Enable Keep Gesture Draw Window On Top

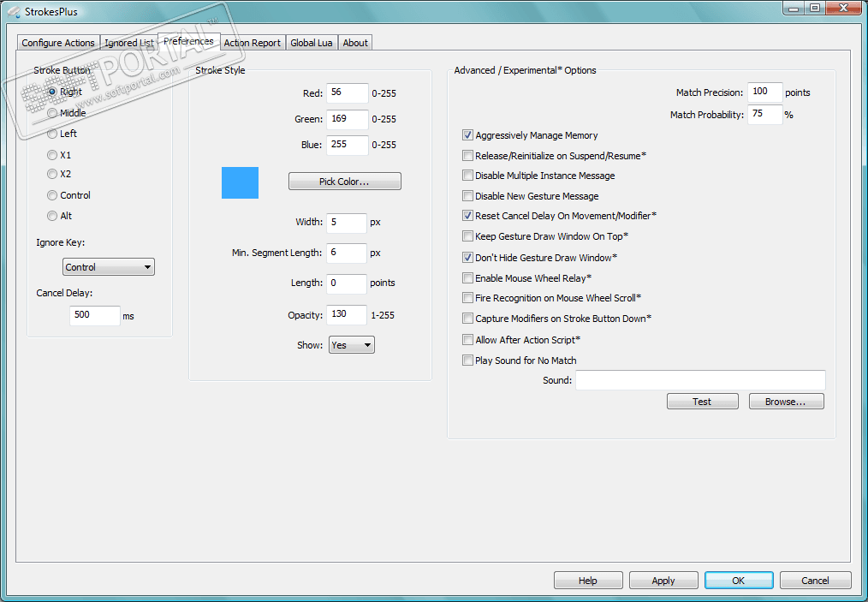pyautogui.click(x=467, y=236)
